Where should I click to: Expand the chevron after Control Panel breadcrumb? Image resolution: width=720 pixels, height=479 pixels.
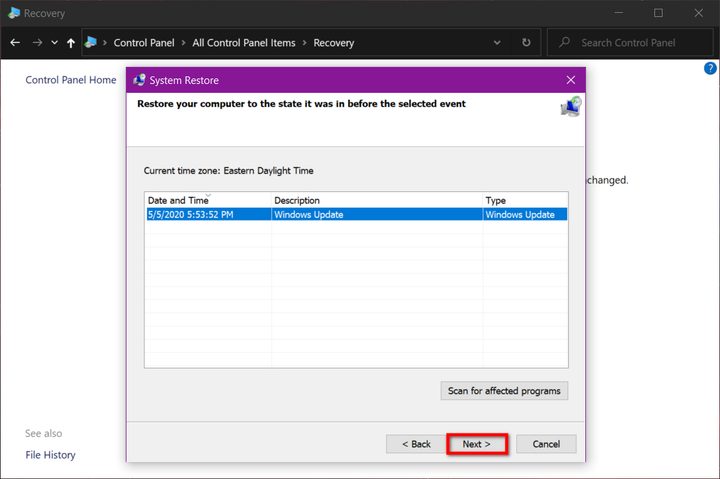pos(183,43)
